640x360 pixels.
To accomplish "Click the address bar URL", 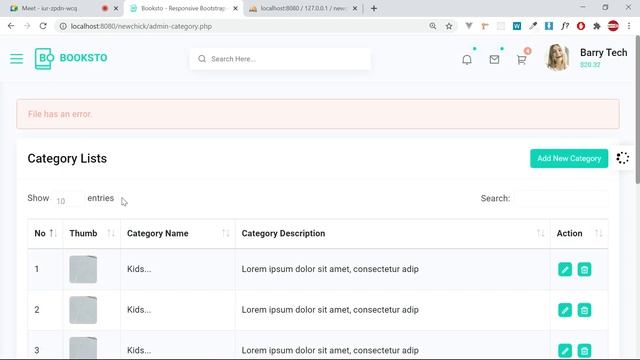I will [141, 26].
